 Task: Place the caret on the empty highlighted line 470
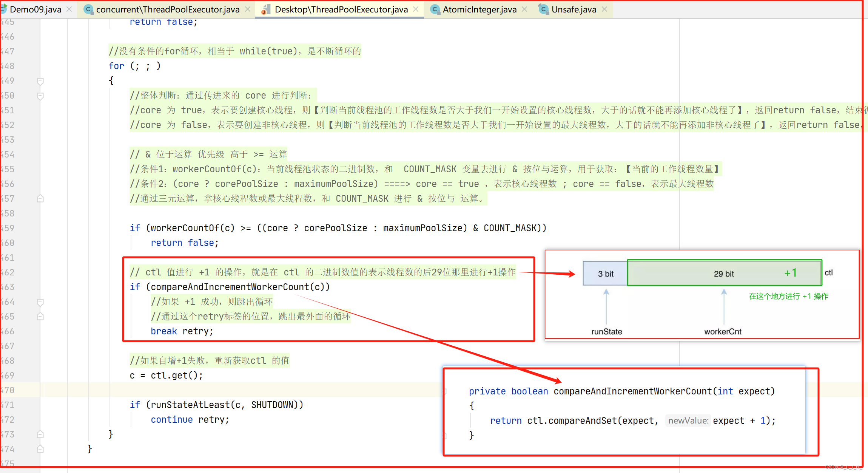(x=242, y=390)
